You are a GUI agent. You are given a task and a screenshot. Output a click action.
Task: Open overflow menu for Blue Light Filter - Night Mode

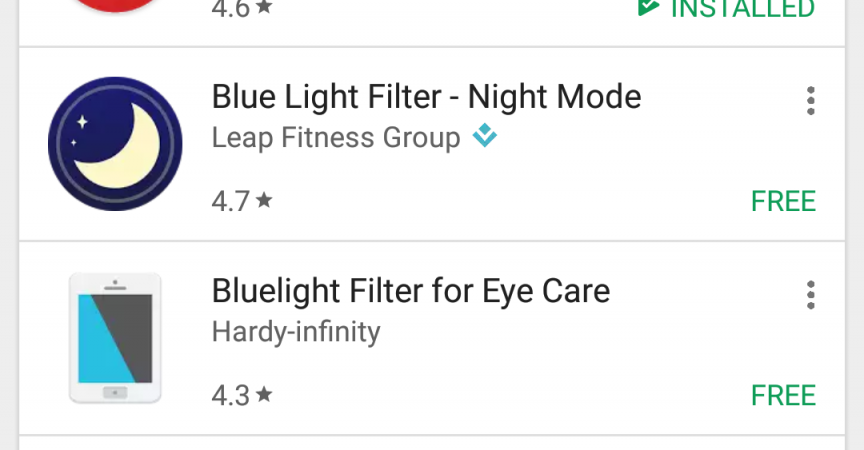(x=810, y=101)
